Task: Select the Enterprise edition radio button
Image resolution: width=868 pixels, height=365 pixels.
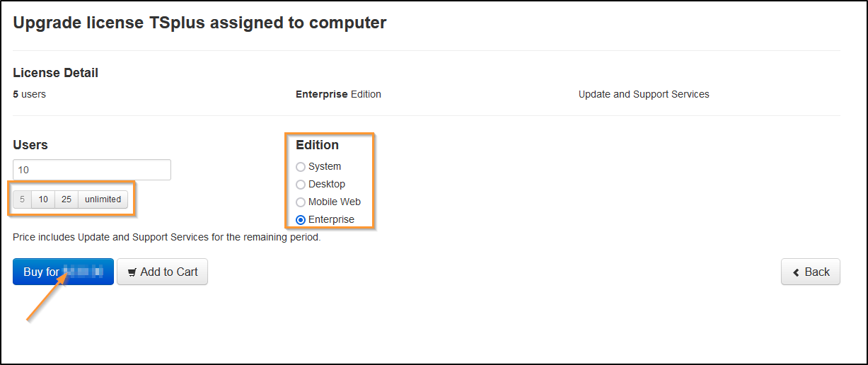Action: [x=301, y=220]
